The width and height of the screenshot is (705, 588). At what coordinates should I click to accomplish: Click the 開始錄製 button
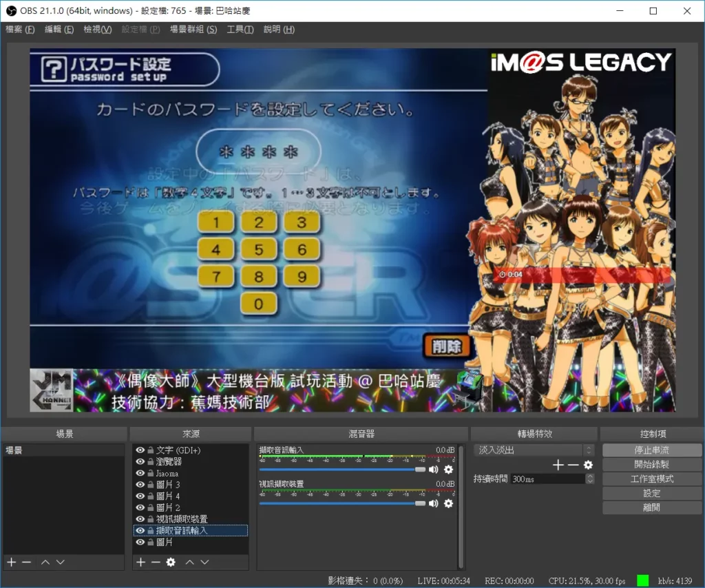tap(651, 464)
